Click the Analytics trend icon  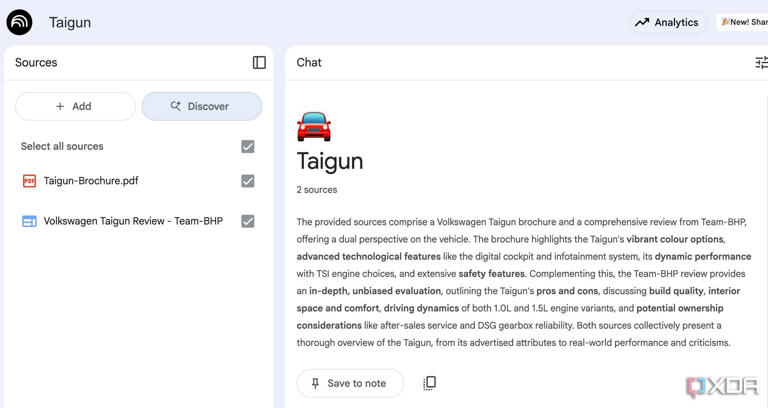(642, 22)
